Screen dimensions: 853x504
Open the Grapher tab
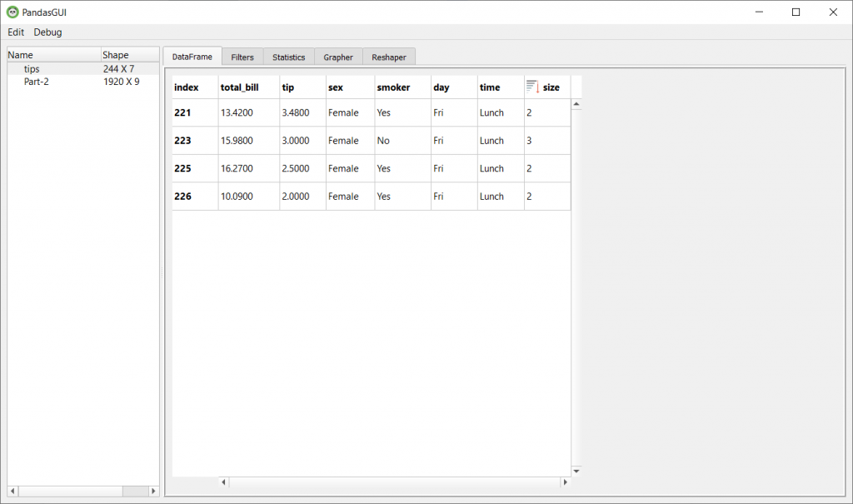point(338,57)
